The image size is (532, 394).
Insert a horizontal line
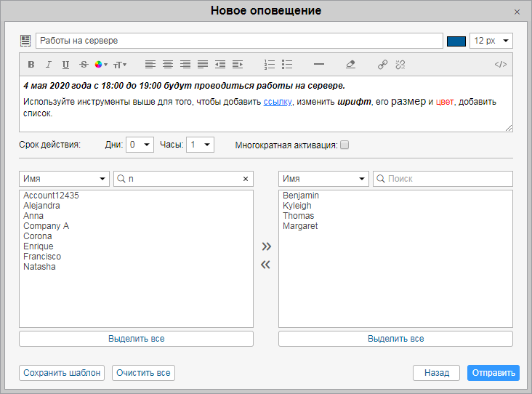coord(318,65)
